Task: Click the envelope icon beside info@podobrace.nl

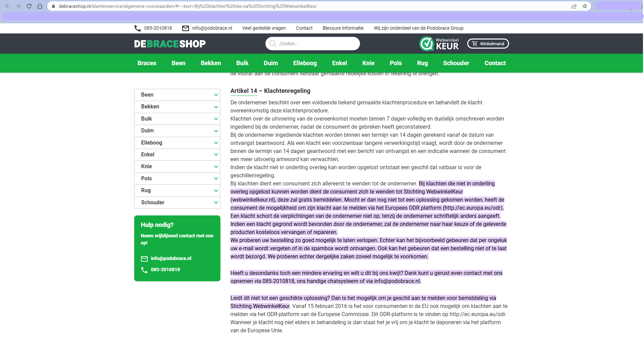Action: tap(186, 28)
